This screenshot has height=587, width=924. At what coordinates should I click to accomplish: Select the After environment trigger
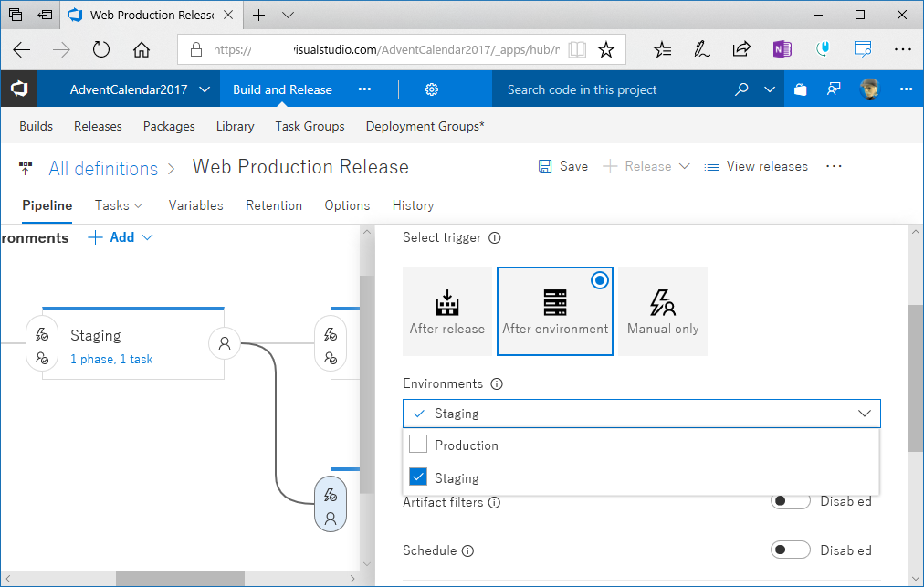[555, 311]
